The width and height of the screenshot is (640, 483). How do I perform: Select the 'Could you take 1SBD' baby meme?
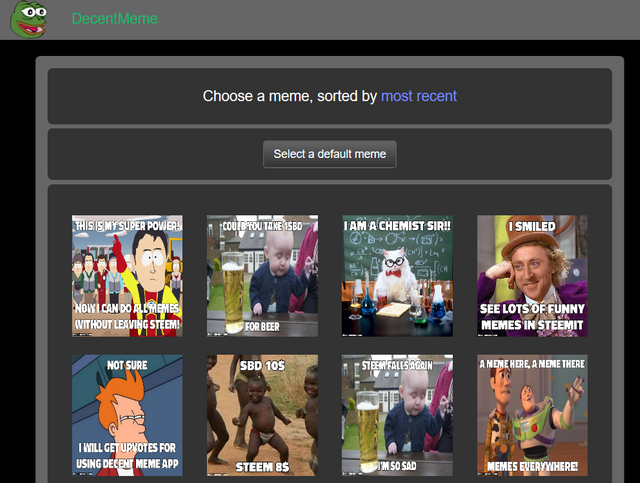(x=262, y=276)
